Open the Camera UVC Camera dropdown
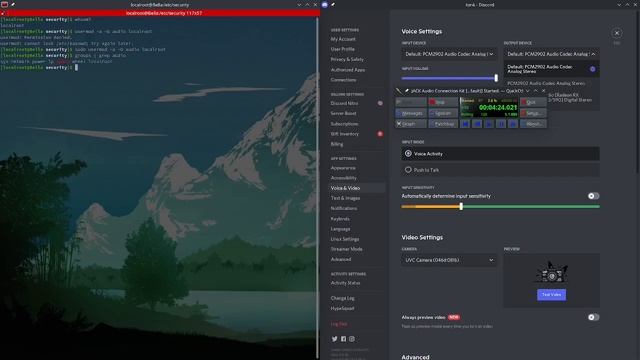Screen dimensions: 640x360 [x=449, y=260]
